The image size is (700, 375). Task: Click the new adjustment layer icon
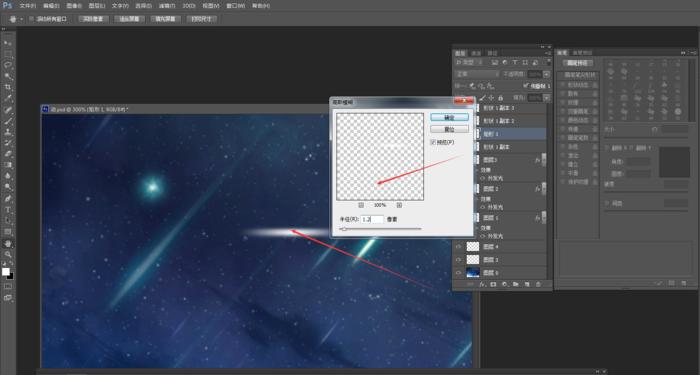pyautogui.click(x=504, y=284)
